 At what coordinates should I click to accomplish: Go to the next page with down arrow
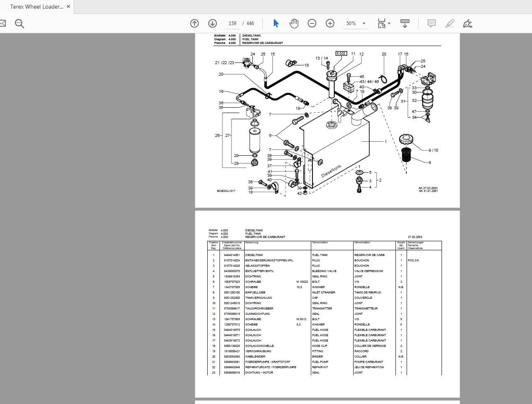click(212, 23)
